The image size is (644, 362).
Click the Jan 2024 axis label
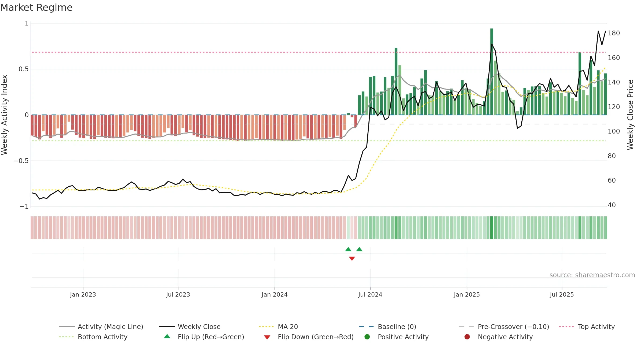(x=275, y=294)
